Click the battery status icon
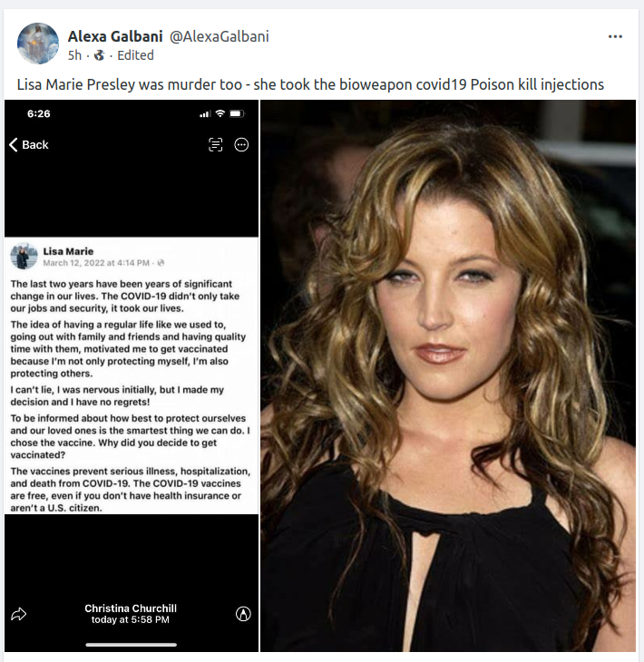 pyautogui.click(x=237, y=113)
